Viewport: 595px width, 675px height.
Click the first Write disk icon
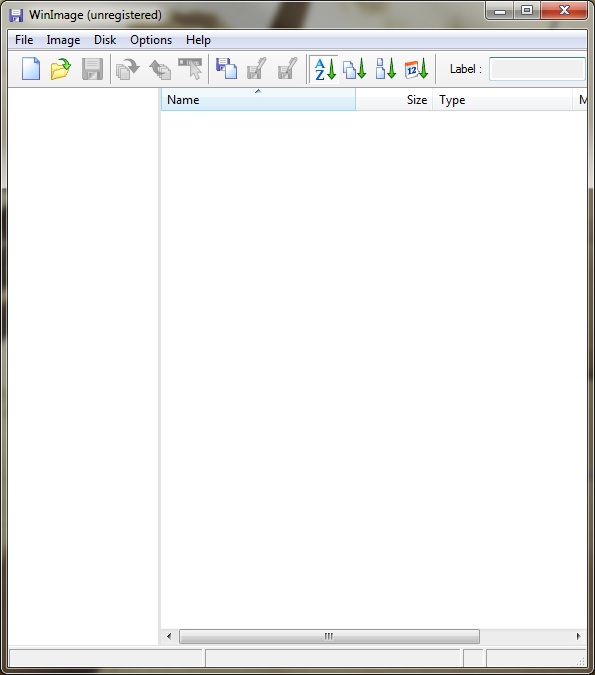[257, 69]
